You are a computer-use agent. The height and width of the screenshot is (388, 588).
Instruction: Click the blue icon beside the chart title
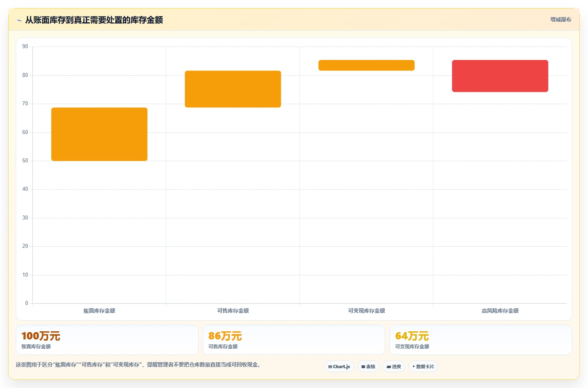click(19, 20)
